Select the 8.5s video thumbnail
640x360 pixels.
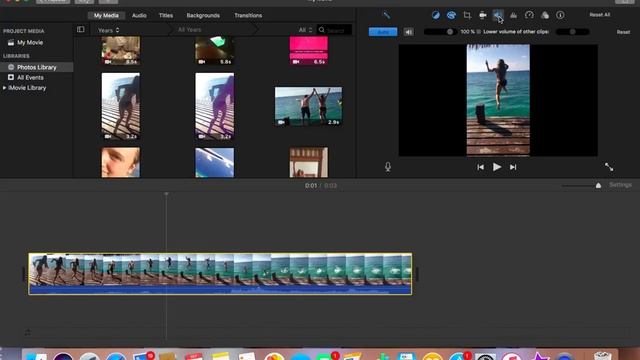pos(120,51)
